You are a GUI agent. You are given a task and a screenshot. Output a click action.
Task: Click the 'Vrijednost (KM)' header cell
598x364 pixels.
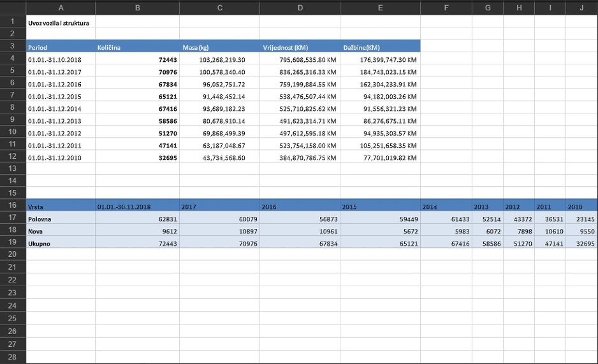point(300,47)
